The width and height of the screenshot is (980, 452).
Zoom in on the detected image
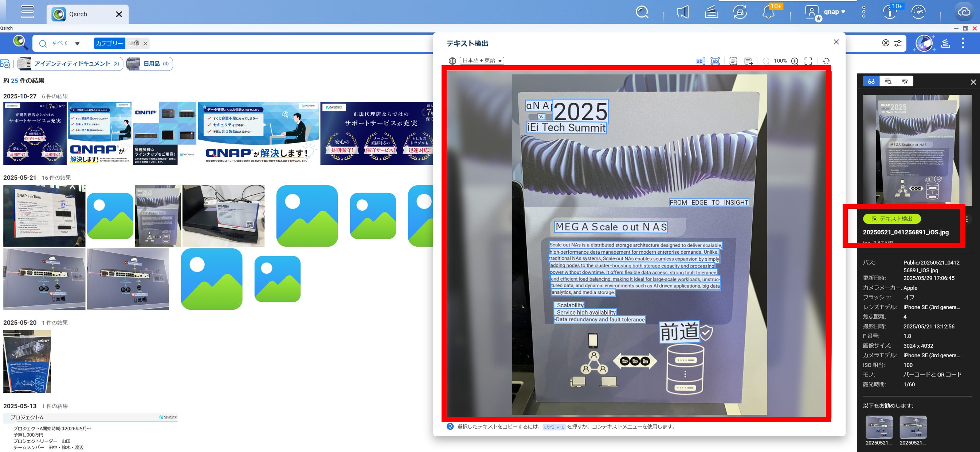(794, 61)
